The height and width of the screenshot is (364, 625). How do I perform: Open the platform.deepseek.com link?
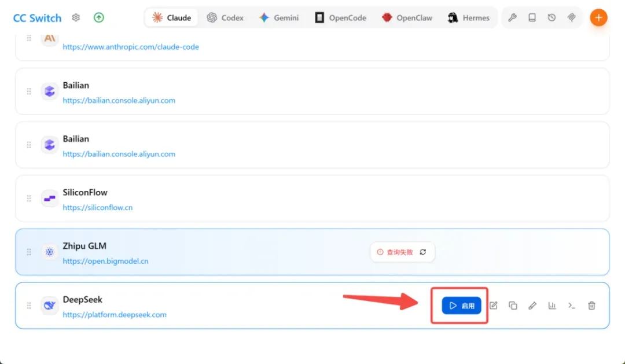[115, 315]
